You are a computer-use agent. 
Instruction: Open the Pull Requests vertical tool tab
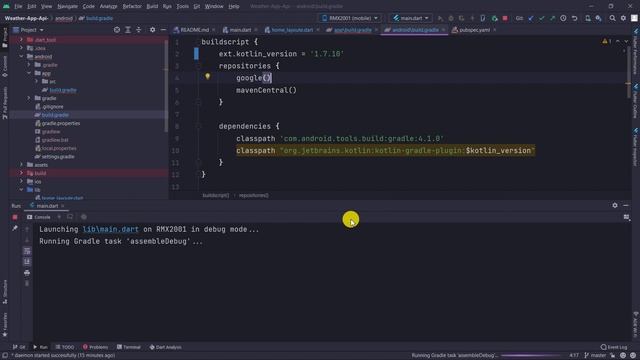[4, 102]
